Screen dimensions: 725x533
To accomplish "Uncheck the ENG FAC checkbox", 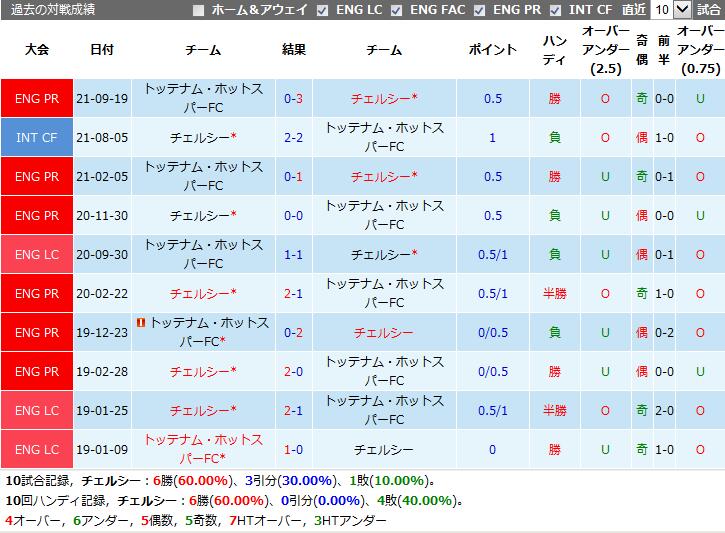I will point(396,10).
